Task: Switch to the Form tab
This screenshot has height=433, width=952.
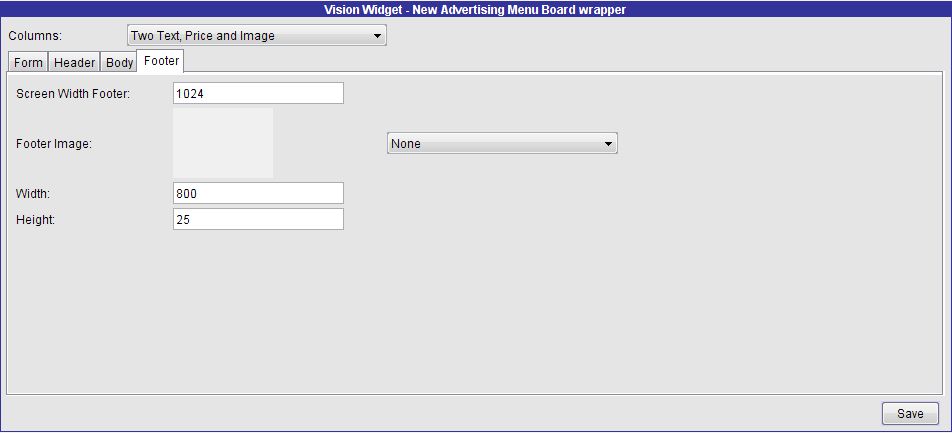Action: point(28,62)
